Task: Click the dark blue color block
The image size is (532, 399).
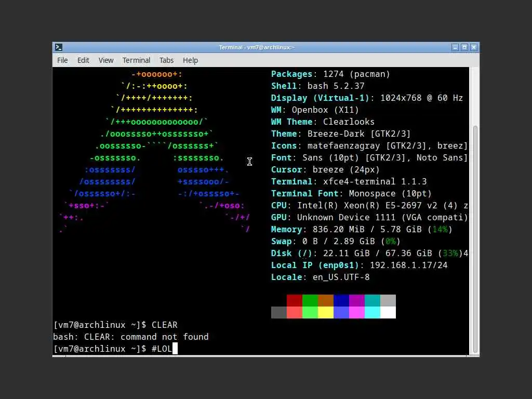Action: click(341, 301)
